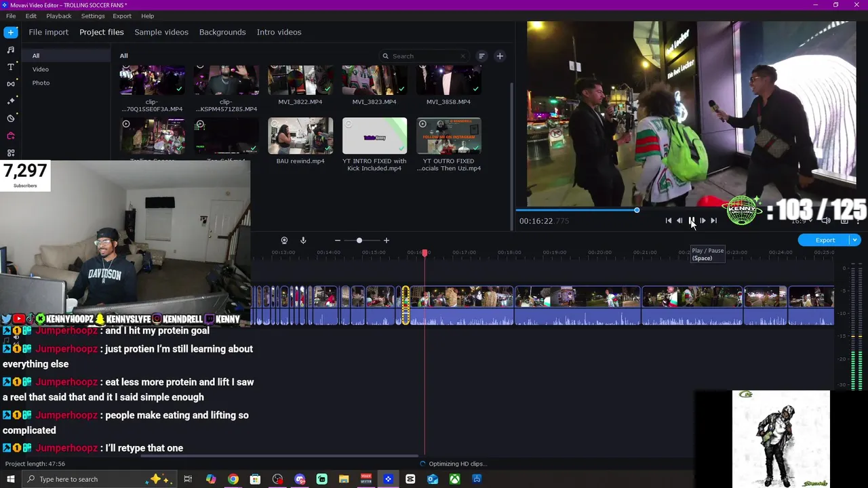Click the preview progress bar handle
Screen dimensions: 868x488
[x=637, y=210]
